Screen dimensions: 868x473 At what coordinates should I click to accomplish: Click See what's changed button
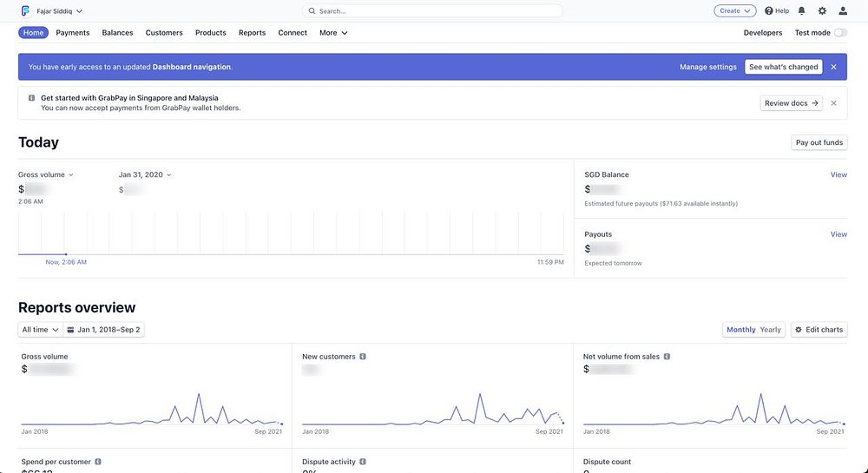783,67
